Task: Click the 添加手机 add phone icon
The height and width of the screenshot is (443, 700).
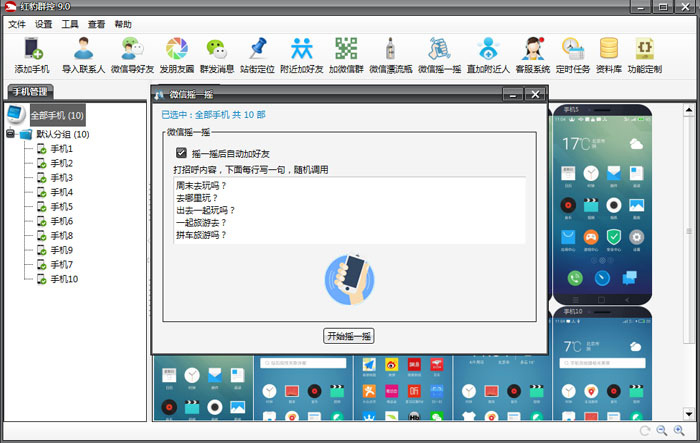Action: point(32,55)
